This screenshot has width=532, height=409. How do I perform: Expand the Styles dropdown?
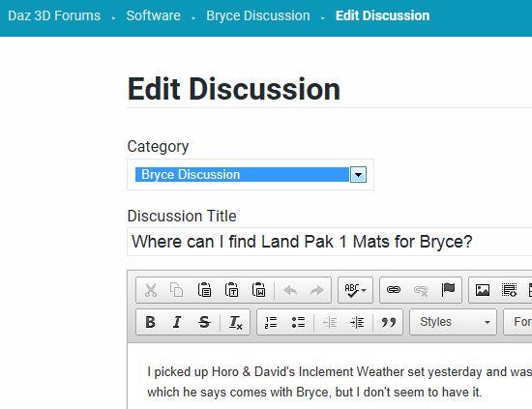(x=453, y=322)
